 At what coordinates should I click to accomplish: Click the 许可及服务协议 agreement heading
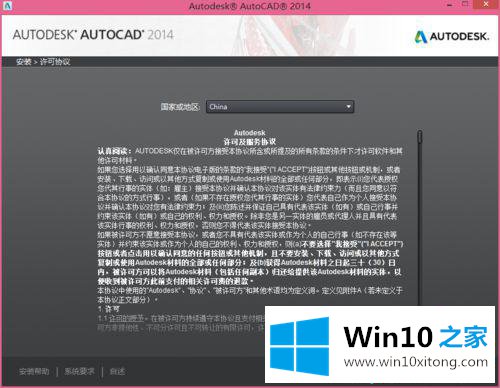(x=250, y=142)
